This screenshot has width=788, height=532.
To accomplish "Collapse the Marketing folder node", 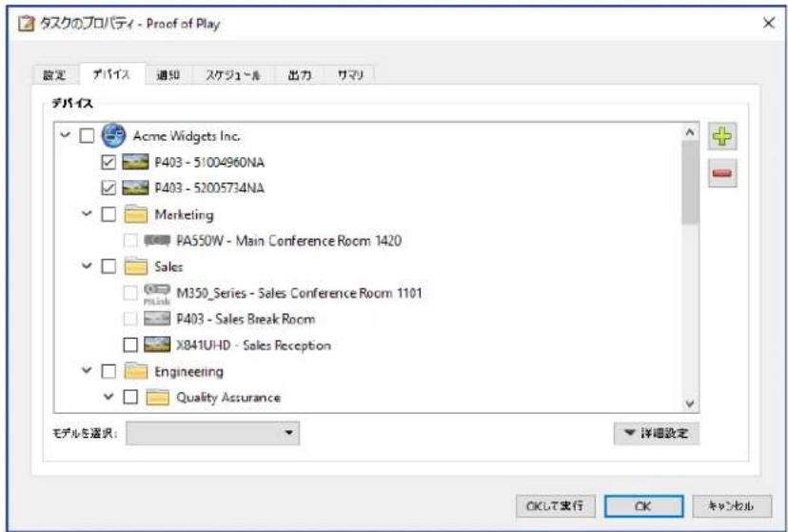I will (x=87, y=213).
